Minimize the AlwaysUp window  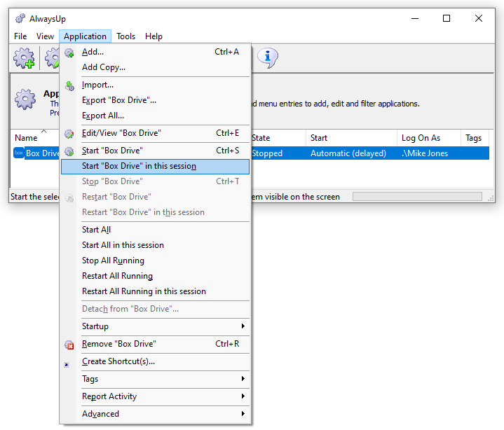[x=415, y=19]
